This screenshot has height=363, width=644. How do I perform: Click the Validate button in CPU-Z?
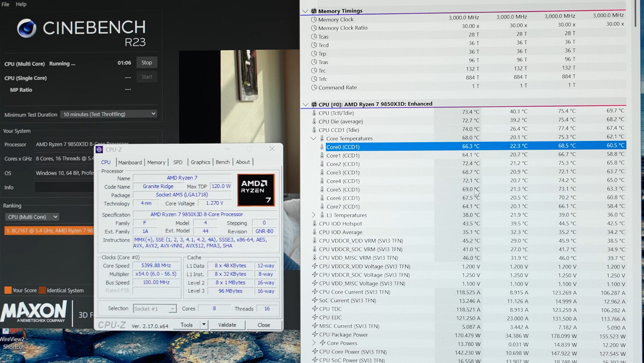(x=227, y=325)
